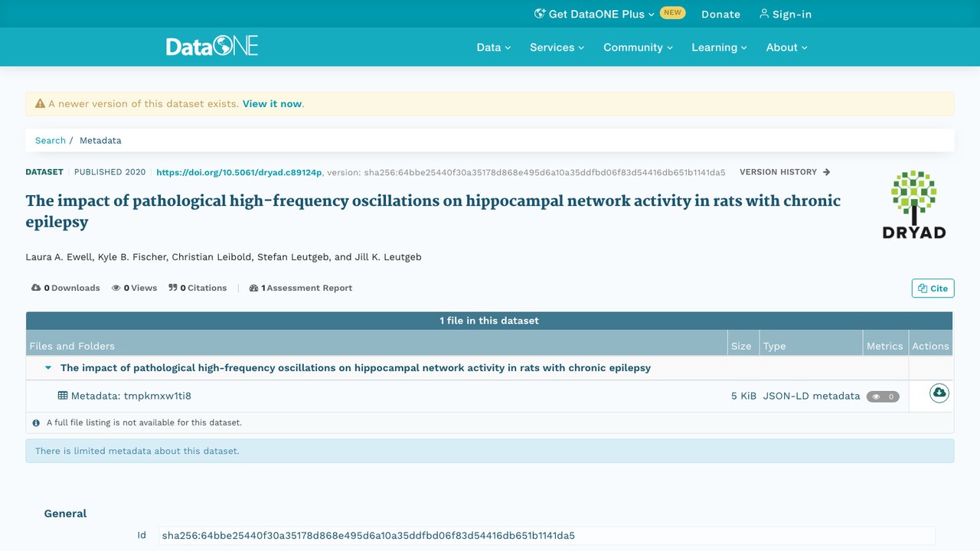Click the views metric badge for metadata file
This screenshot has height=551, width=980.
[883, 396]
